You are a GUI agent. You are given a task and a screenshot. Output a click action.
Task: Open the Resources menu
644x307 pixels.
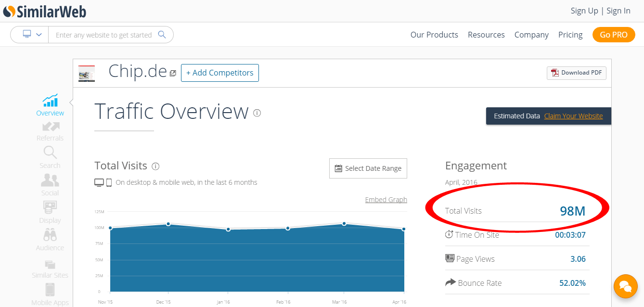click(x=486, y=35)
